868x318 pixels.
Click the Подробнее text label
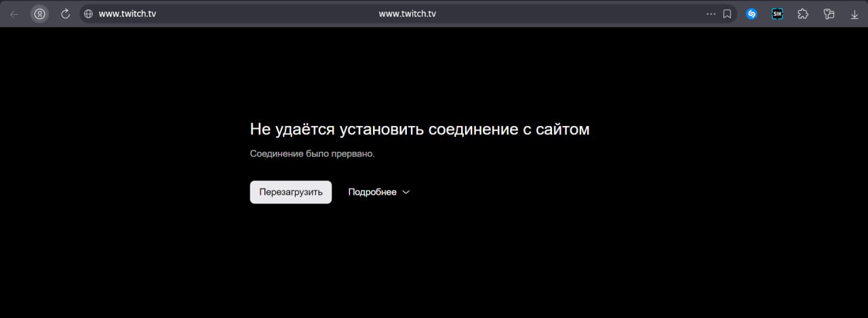tap(372, 192)
